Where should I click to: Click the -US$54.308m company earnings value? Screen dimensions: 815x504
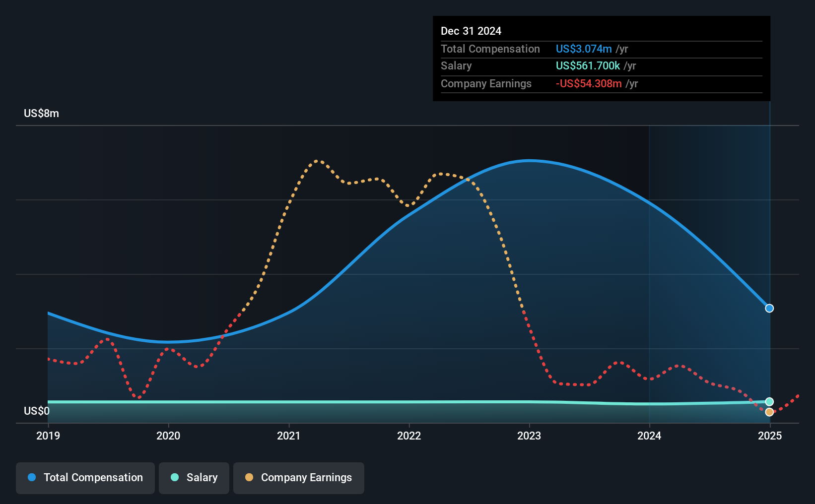point(589,83)
